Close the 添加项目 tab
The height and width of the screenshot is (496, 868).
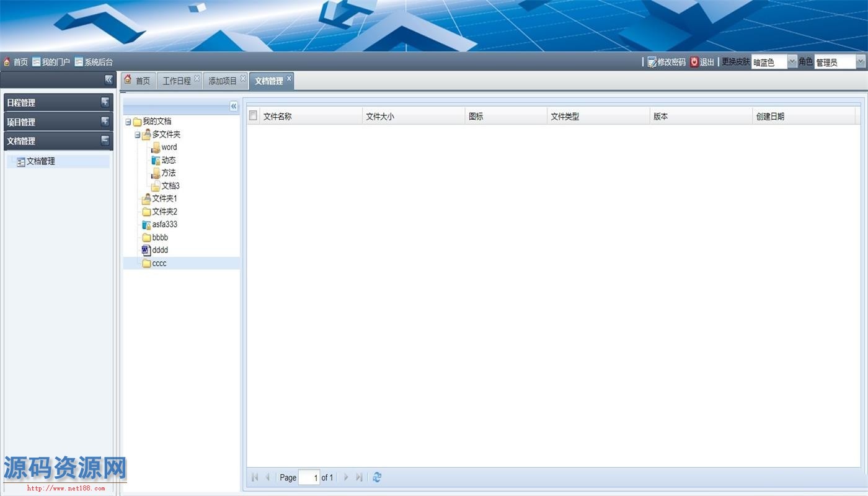pyautogui.click(x=243, y=78)
